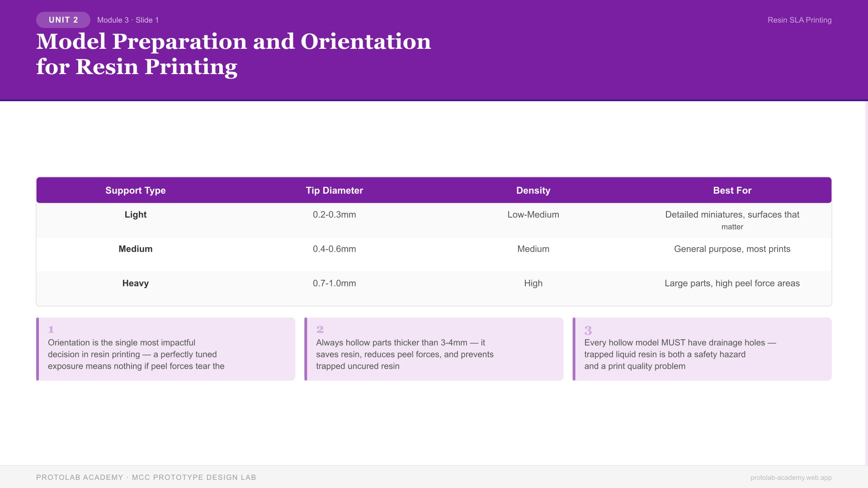Viewport: 868px width, 488px height.
Task: Select the Tip Diameter column header
Action: (335, 190)
